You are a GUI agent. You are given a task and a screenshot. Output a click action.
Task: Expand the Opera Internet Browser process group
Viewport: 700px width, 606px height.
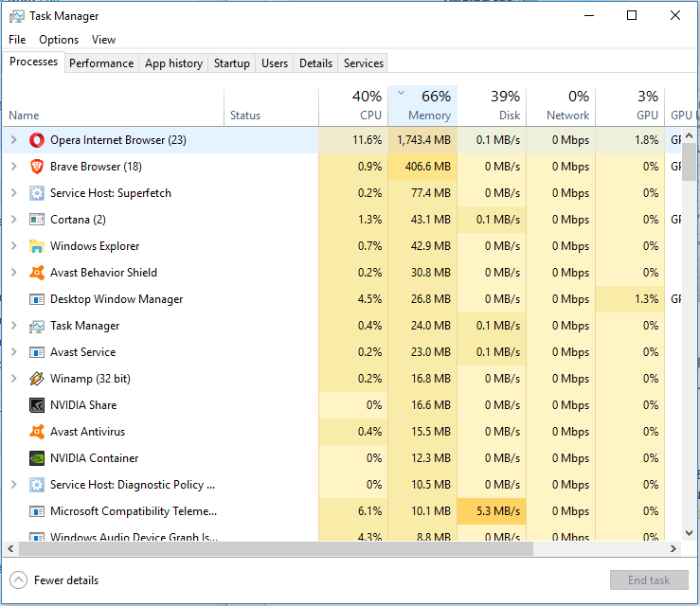[14, 140]
